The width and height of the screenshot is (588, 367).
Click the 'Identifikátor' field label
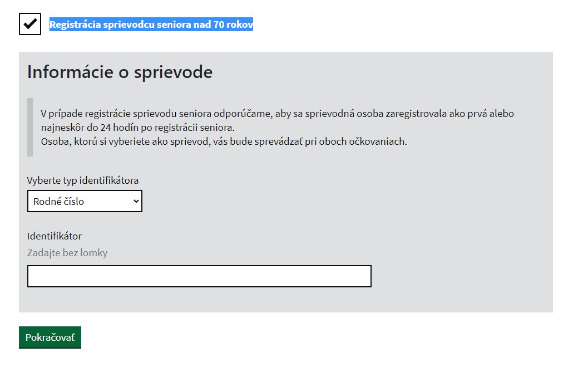55,236
